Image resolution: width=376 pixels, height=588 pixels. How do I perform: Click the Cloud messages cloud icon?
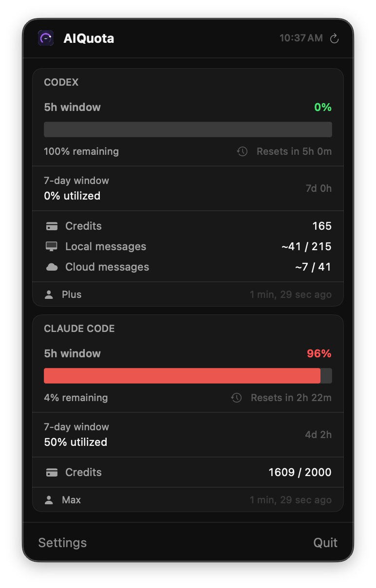tap(52, 267)
